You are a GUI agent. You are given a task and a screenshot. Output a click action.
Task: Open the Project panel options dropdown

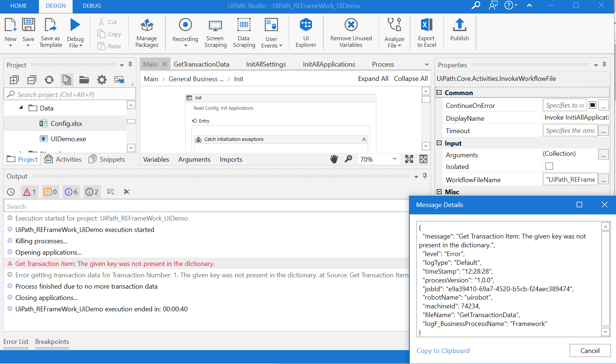click(122, 65)
